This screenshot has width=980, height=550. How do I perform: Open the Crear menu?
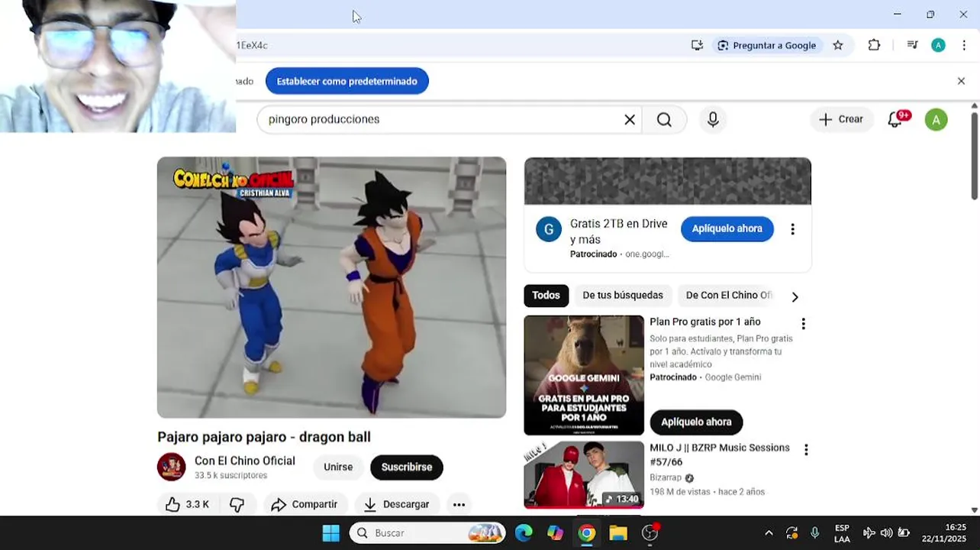pos(841,119)
